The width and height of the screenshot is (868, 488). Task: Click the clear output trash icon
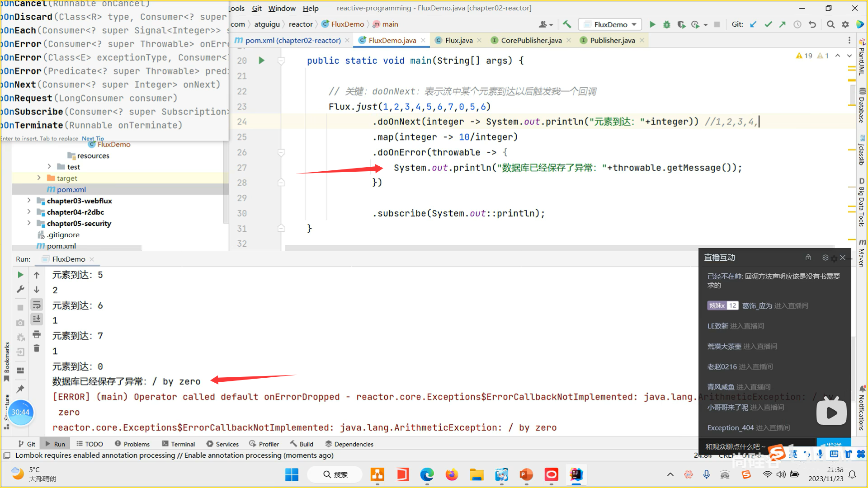(x=37, y=348)
